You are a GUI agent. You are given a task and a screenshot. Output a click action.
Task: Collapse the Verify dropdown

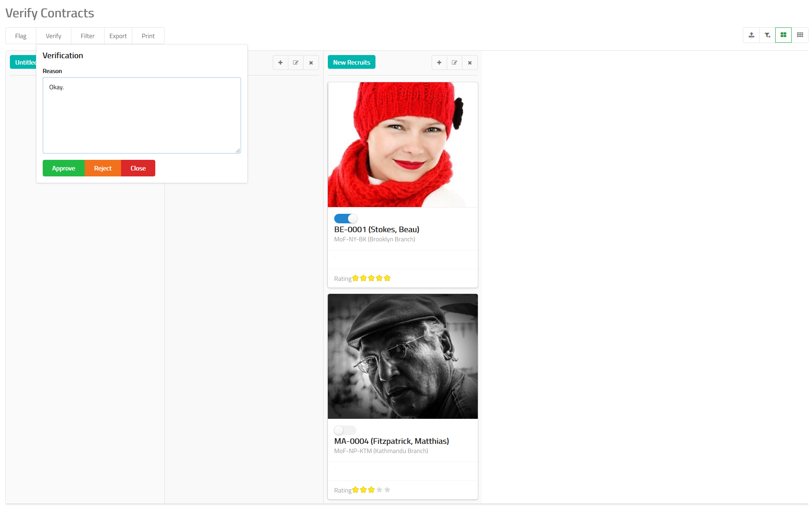(x=53, y=36)
